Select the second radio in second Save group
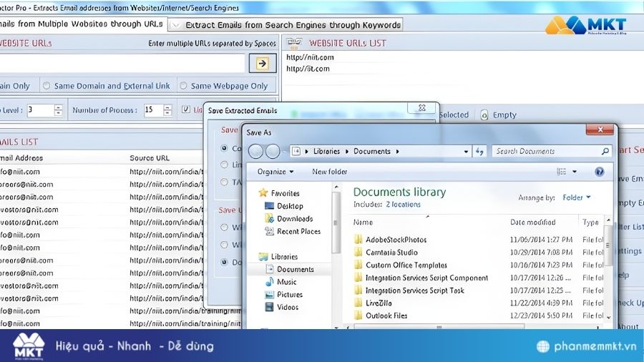This screenshot has width=644, height=362. coord(224,245)
